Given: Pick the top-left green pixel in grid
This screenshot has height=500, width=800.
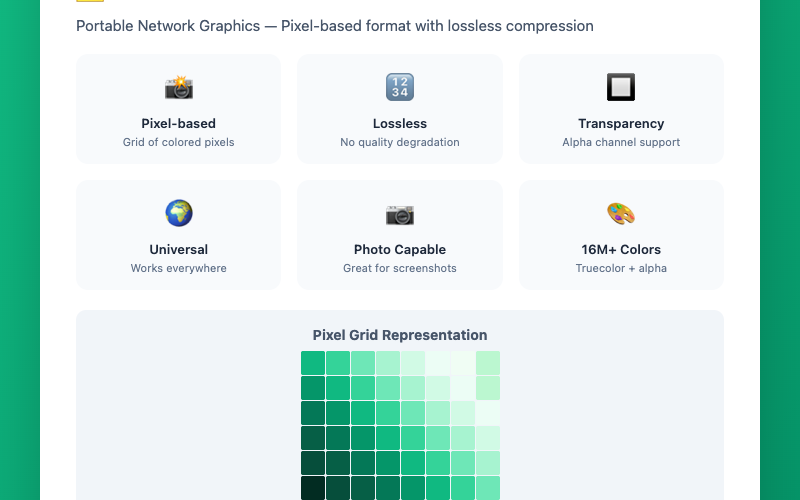Looking at the screenshot, I should (313, 363).
